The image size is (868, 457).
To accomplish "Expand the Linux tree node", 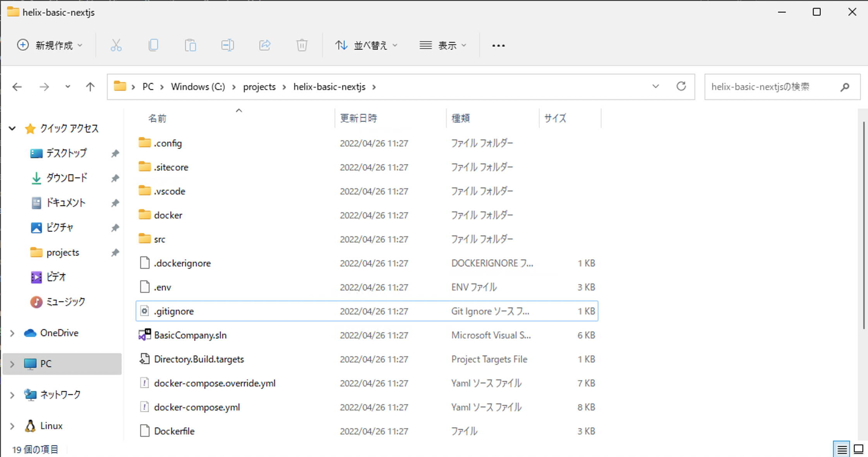I will point(12,426).
